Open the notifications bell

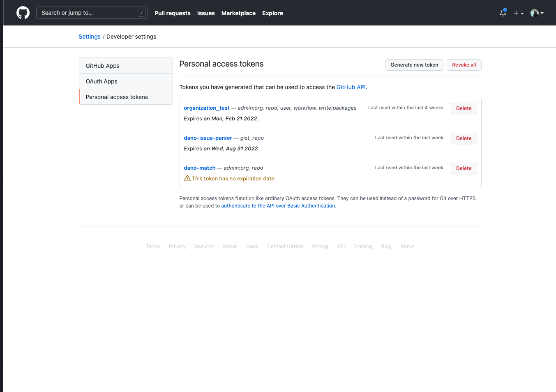pos(503,13)
